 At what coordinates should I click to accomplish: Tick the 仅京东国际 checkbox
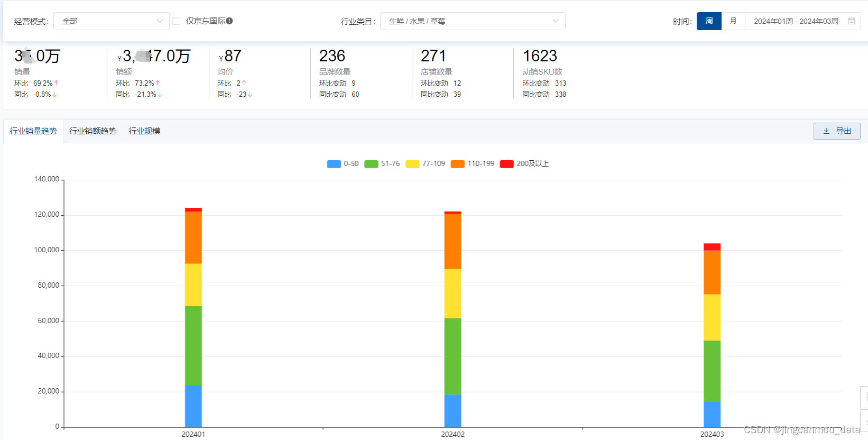coord(177,21)
